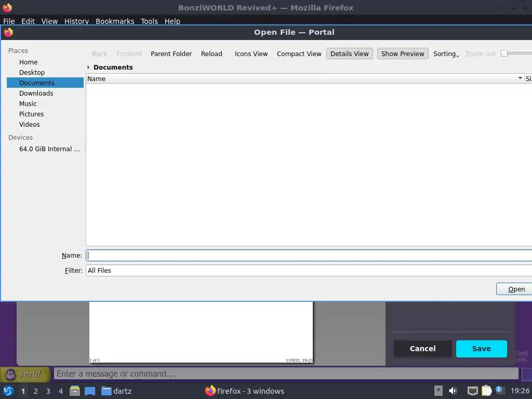Toggle the Show Preview button

403,54
